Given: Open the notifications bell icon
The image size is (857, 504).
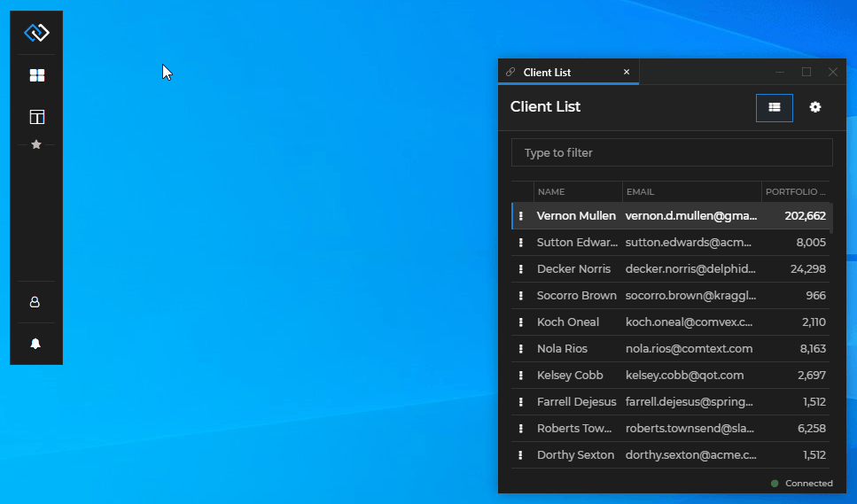Looking at the screenshot, I should [x=35, y=344].
